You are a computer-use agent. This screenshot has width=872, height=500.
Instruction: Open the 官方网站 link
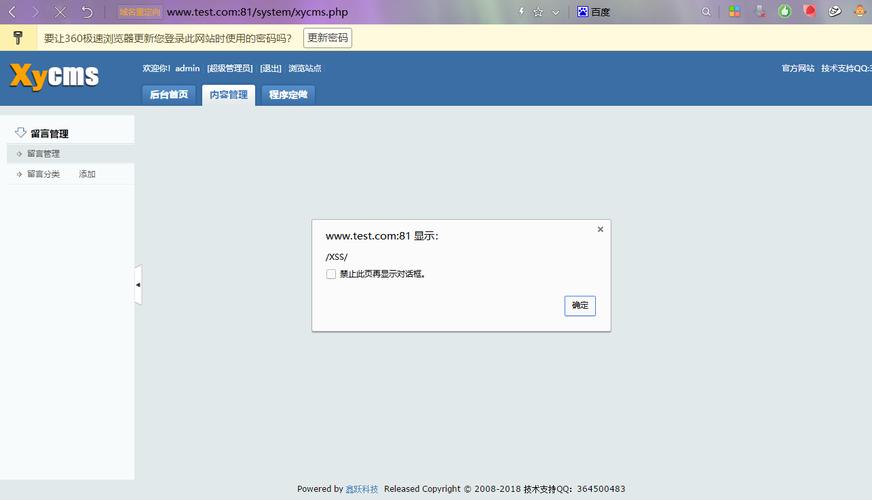click(798, 68)
